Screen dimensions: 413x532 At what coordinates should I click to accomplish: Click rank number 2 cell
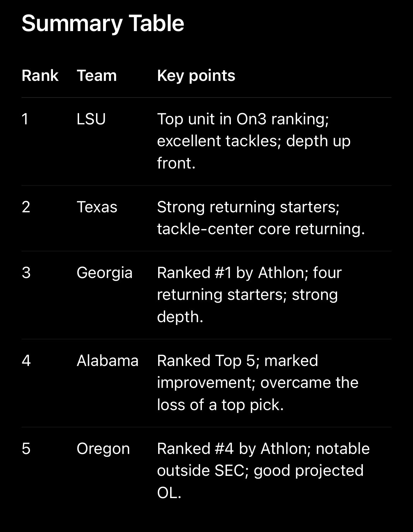tap(26, 207)
